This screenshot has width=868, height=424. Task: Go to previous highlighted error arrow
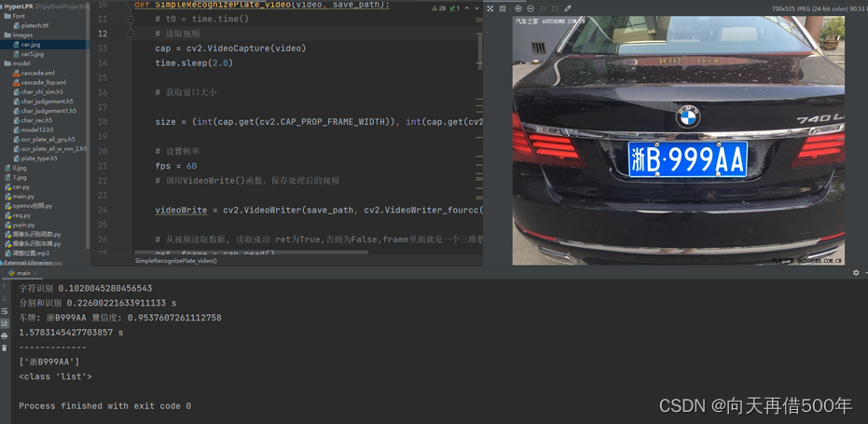coord(468,9)
